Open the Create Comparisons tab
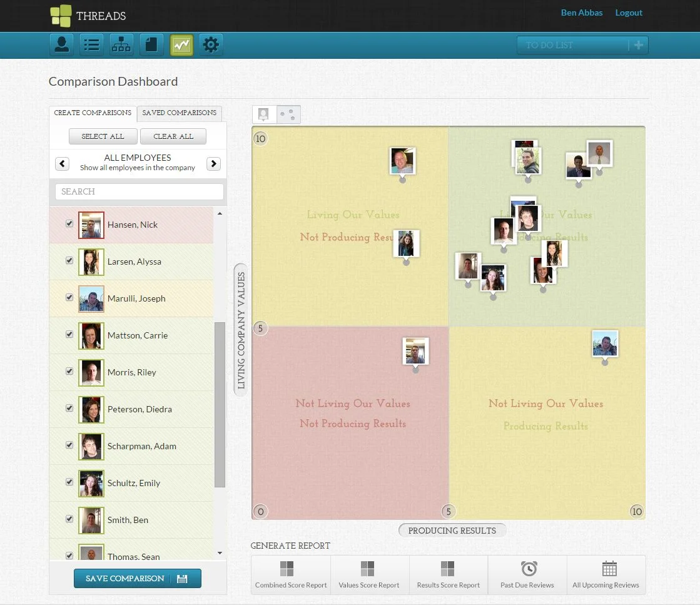The width and height of the screenshot is (700, 605). (92, 113)
